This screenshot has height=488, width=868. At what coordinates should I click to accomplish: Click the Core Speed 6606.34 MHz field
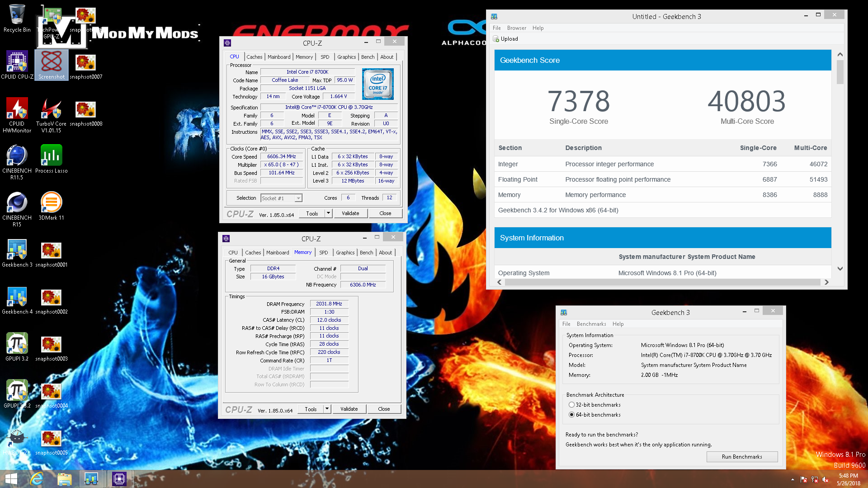(282, 157)
